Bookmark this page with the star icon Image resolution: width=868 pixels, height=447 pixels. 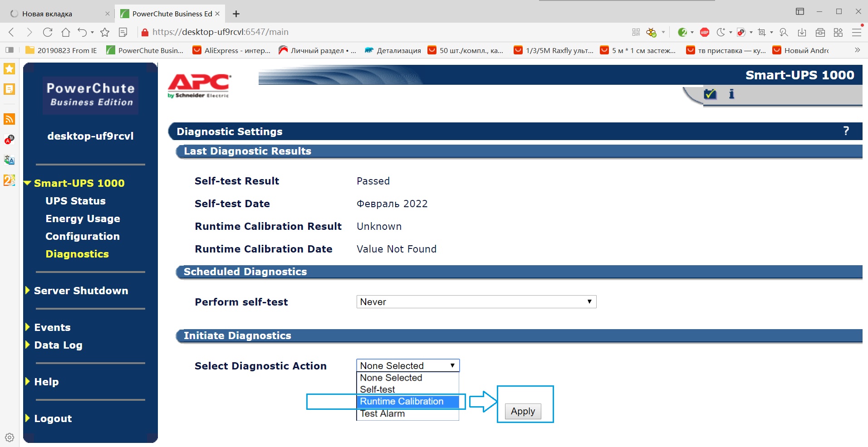[105, 32]
